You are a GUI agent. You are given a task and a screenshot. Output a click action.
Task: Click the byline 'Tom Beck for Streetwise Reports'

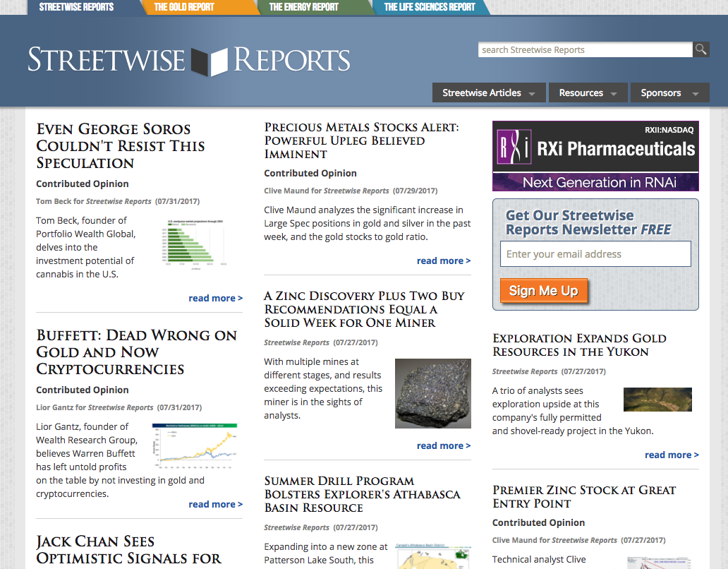click(x=94, y=202)
